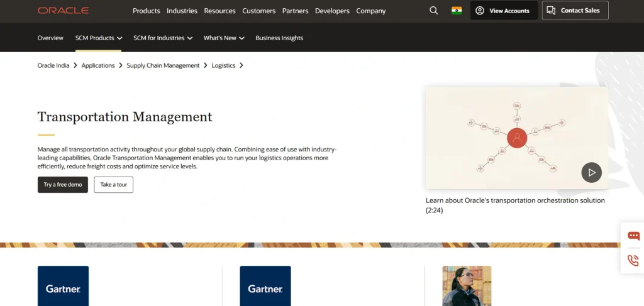Click the 'Learn about Oracle's transportation orchestration solution' caption
644x306 pixels.
516,205
